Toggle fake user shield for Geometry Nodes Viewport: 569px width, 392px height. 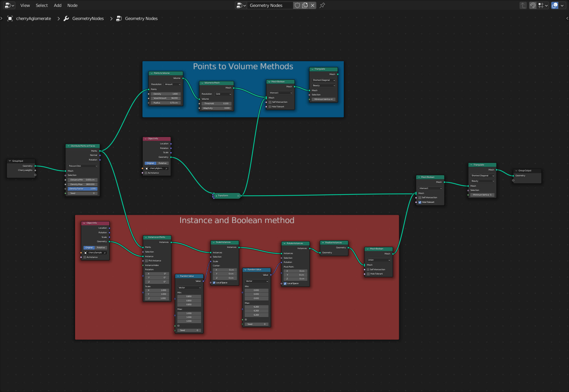coord(297,5)
